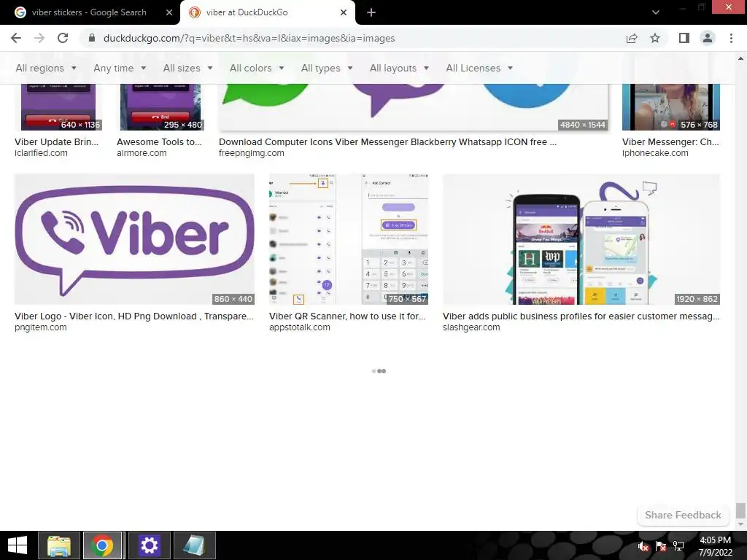This screenshot has height=560, width=747.
Task: Go back to the previous page
Action: point(16,38)
